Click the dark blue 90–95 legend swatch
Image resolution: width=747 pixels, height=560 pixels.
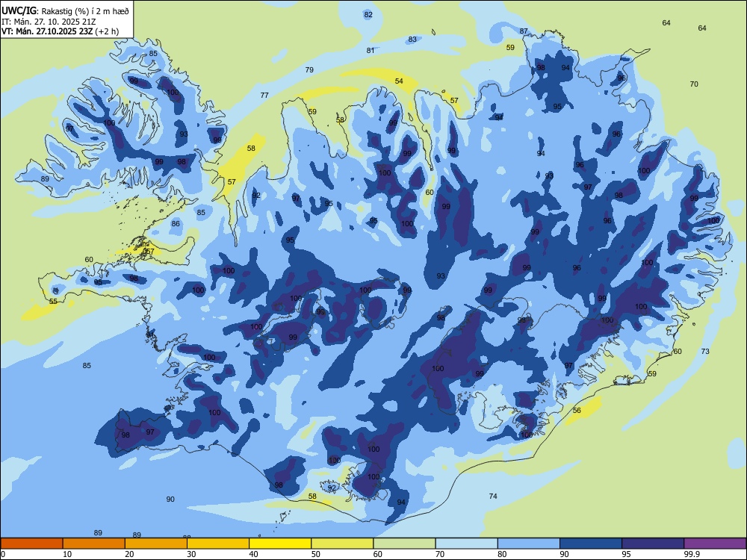pos(591,544)
